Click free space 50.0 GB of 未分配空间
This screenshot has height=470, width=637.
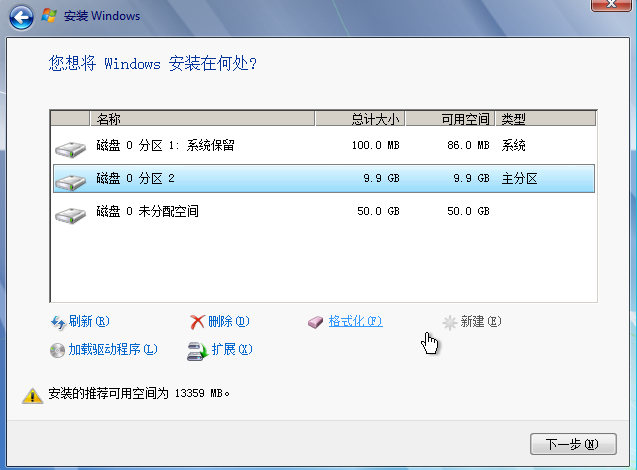(468, 211)
